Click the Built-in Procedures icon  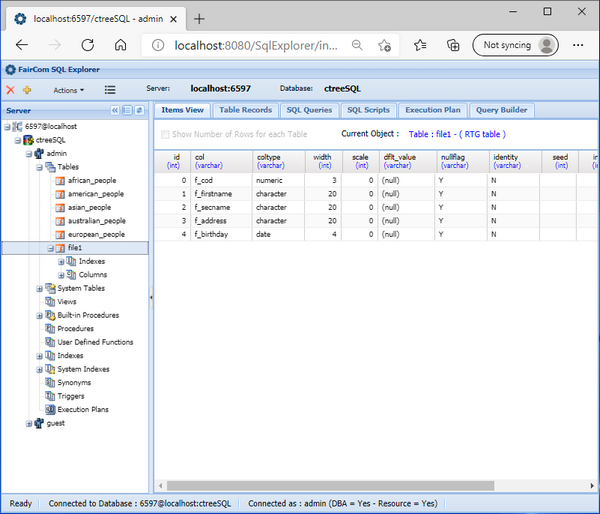pyautogui.click(x=50, y=315)
